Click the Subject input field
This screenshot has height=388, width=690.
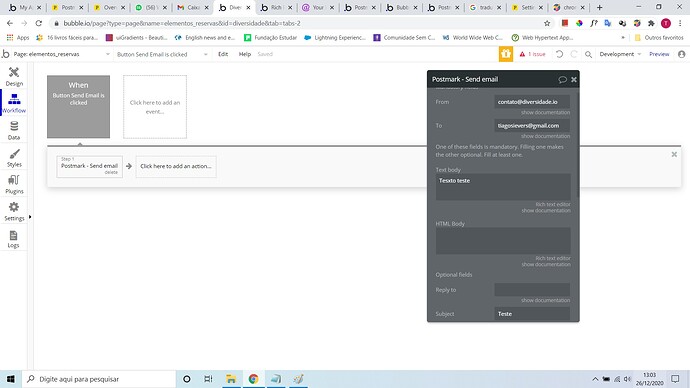pos(532,314)
